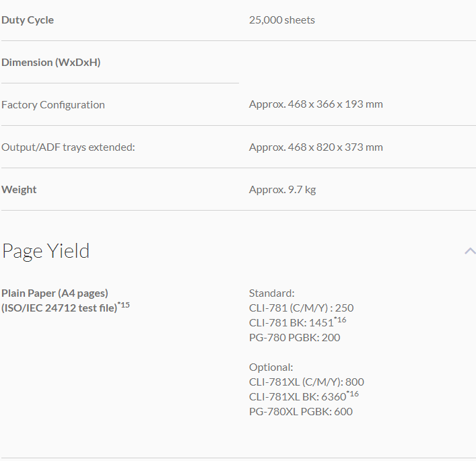Screen dimensions: 476x461
Task: Click the CLI-781XL (C/M/Y): 800 line
Action: [x=306, y=382]
